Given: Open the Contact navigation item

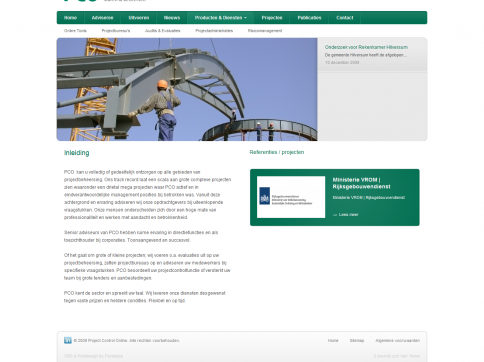Looking at the screenshot, I should click(345, 18).
